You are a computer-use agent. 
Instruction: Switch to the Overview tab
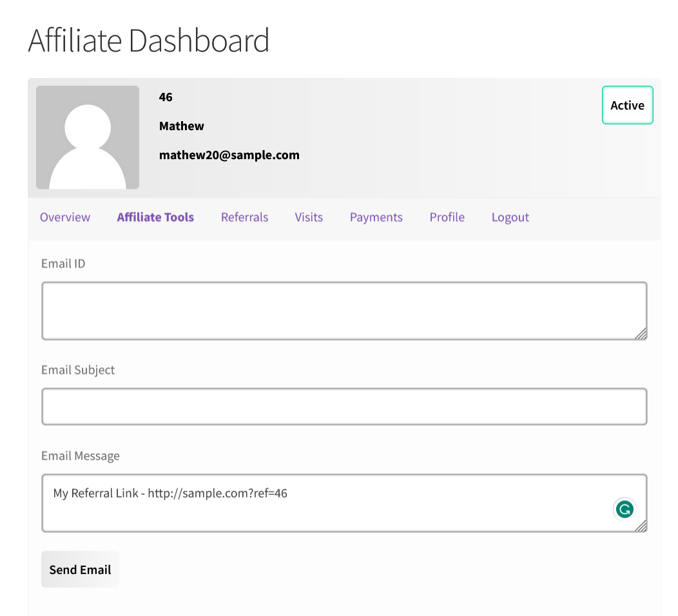[x=64, y=217]
